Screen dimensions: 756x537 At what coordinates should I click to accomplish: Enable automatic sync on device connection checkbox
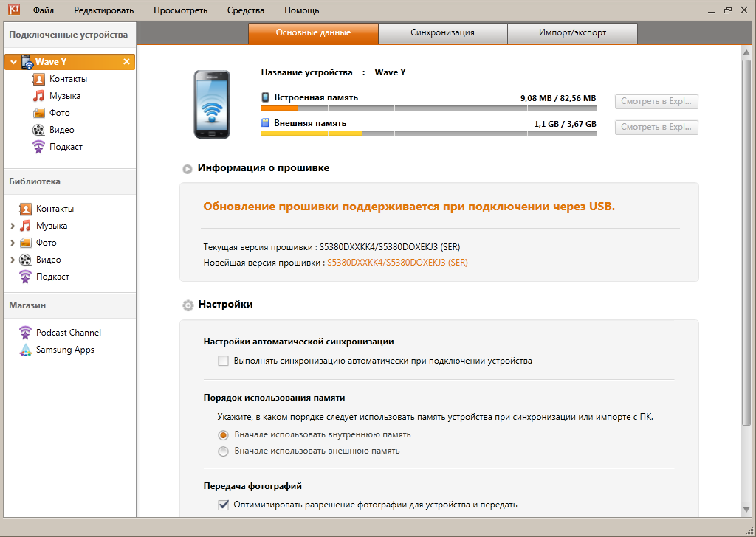point(223,361)
